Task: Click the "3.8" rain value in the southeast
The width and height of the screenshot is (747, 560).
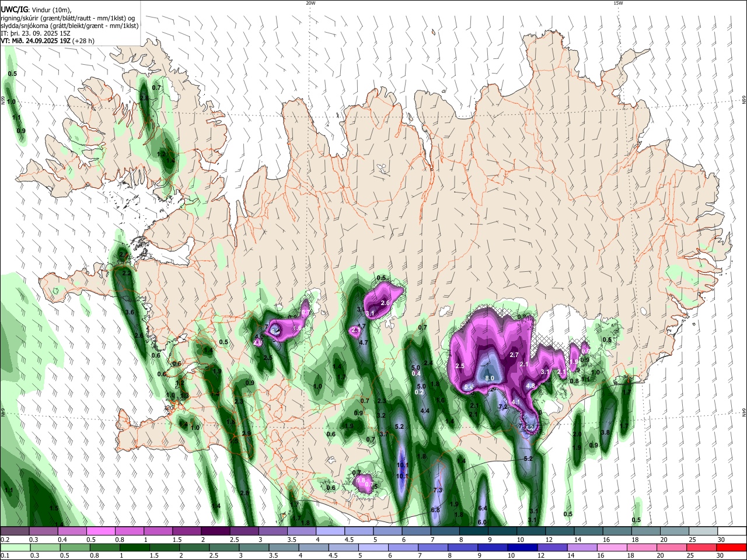Action: coord(605,432)
